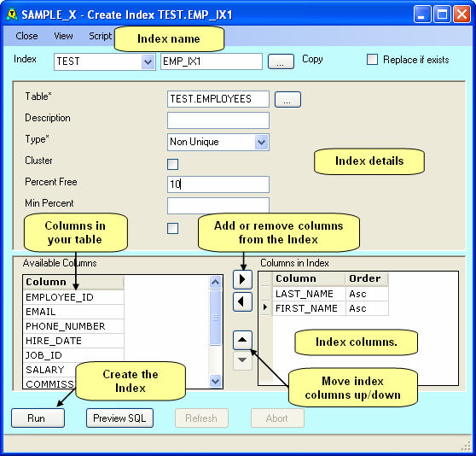This screenshot has width=476, height=456.
Task: Add selected column to index with right arrow
Action: [242, 279]
